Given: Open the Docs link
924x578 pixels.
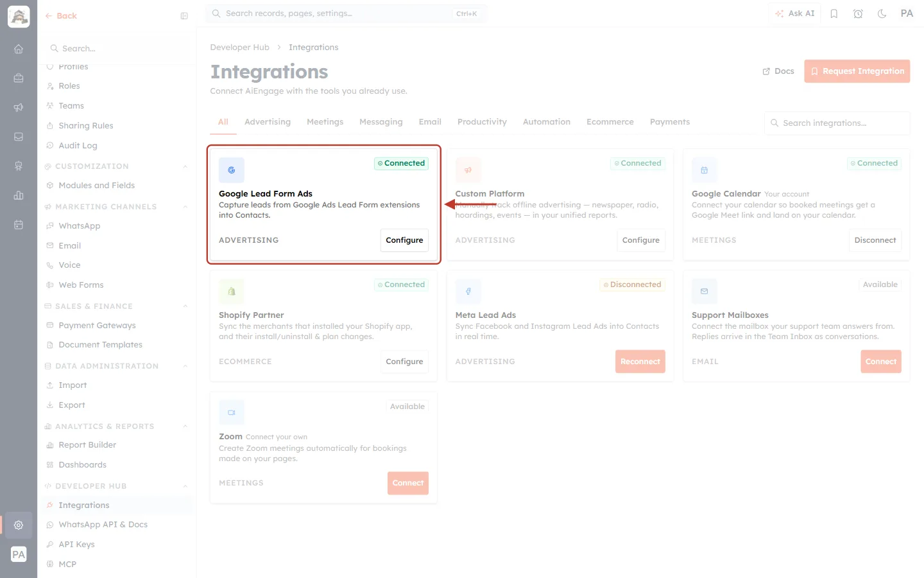Looking at the screenshot, I should [x=778, y=71].
